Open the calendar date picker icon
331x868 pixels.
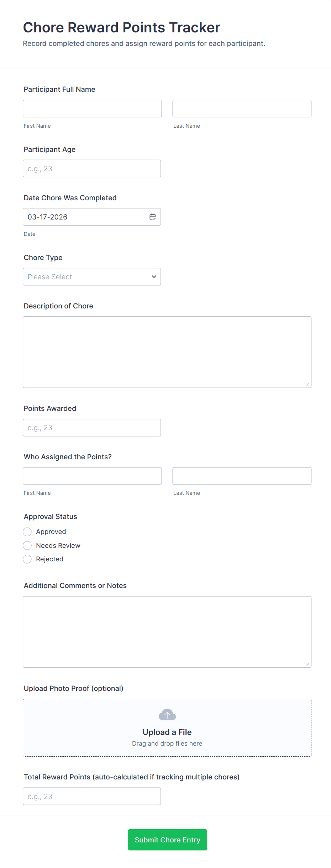point(152,217)
